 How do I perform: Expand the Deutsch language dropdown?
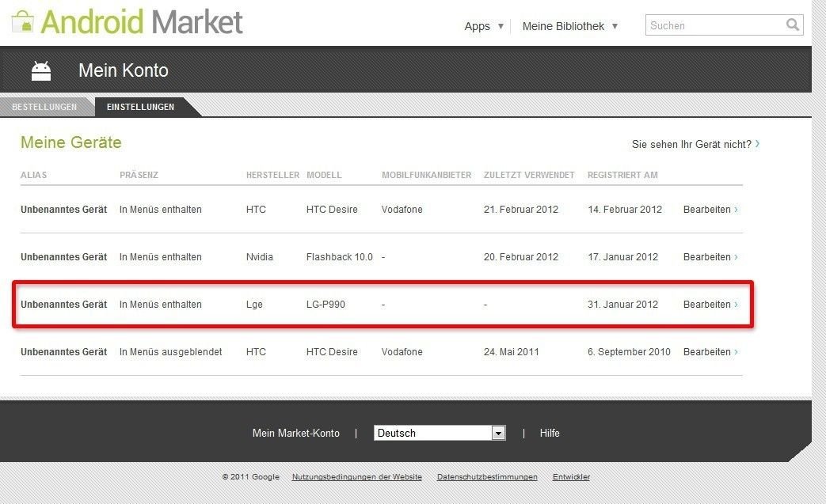click(x=440, y=433)
